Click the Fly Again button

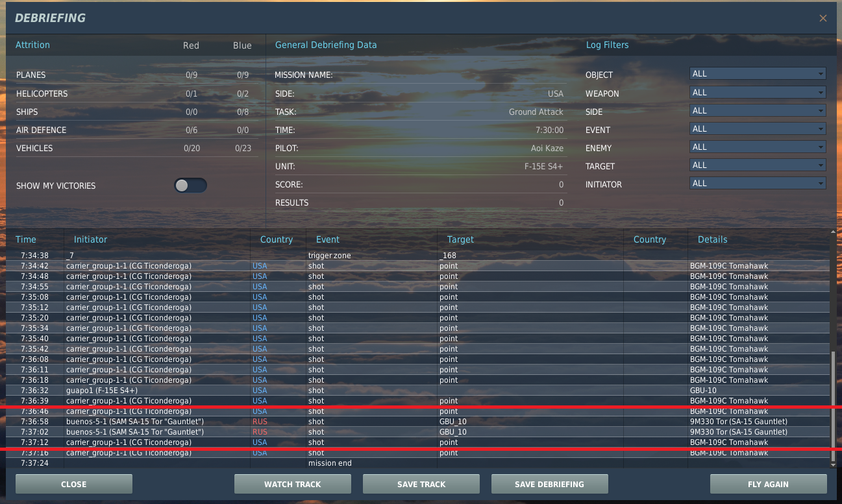pos(769,484)
